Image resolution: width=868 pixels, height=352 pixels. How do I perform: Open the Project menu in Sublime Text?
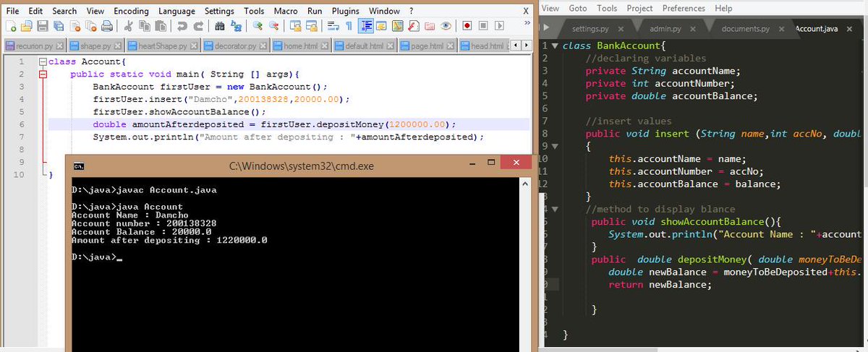[x=639, y=8]
